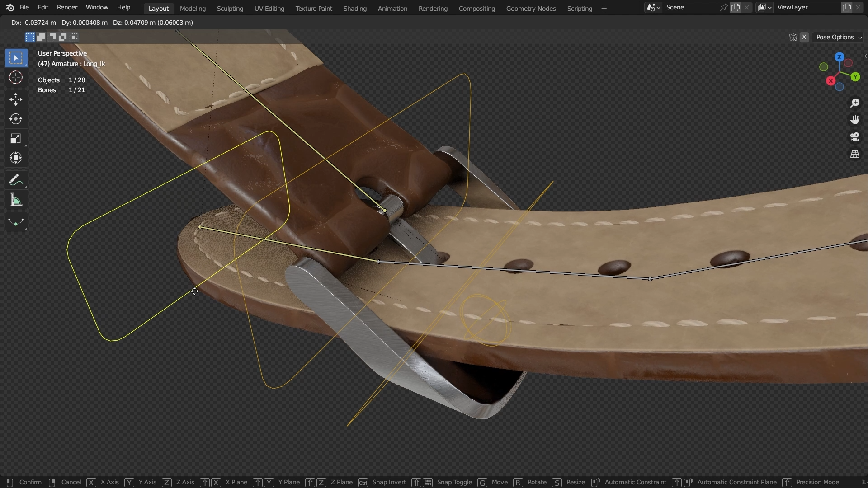Open the Render menu
Screen dimensions: 868x488
coord(67,7)
